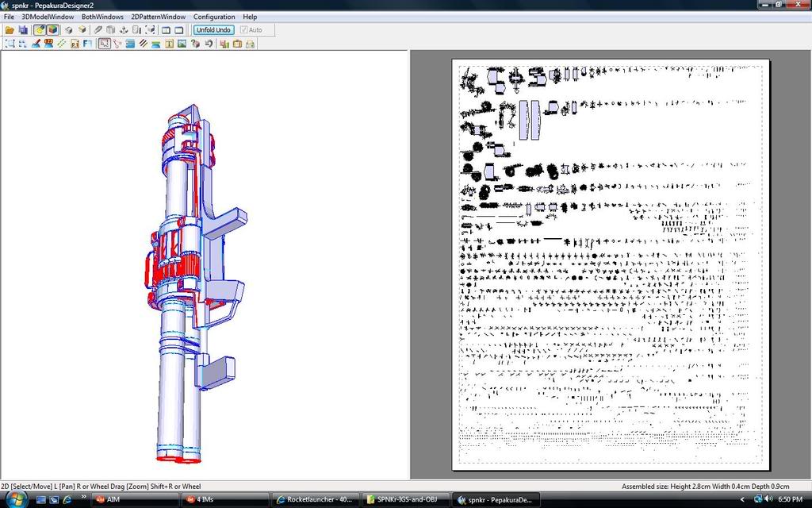Image resolution: width=812 pixels, height=508 pixels.
Task: Click the unfolded pattern page sheet
Action: tap(611, 264)
